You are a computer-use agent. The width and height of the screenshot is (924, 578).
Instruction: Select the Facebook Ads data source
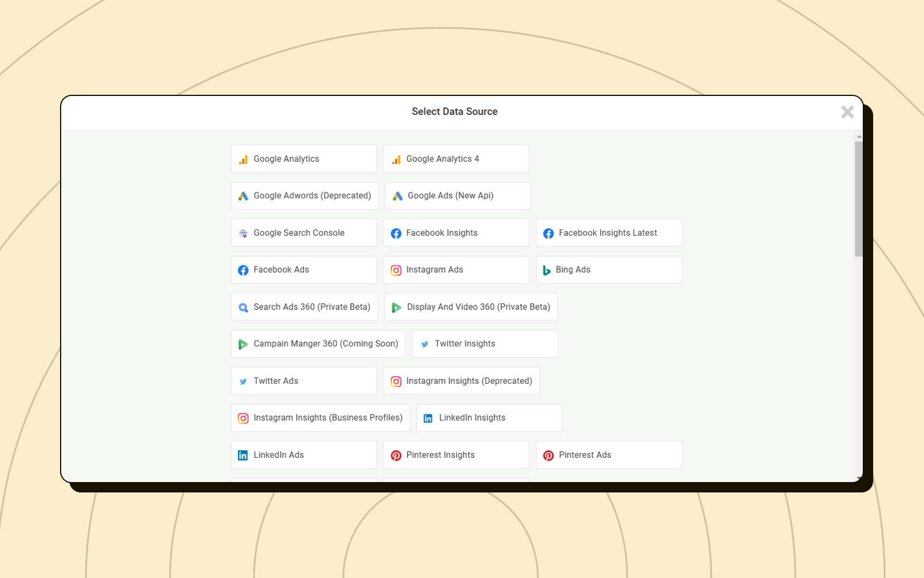[x=304, y=270]
